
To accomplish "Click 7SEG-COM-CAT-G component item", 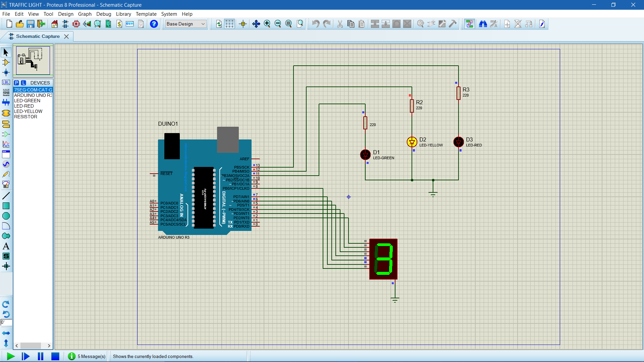I will coord(33,90).
